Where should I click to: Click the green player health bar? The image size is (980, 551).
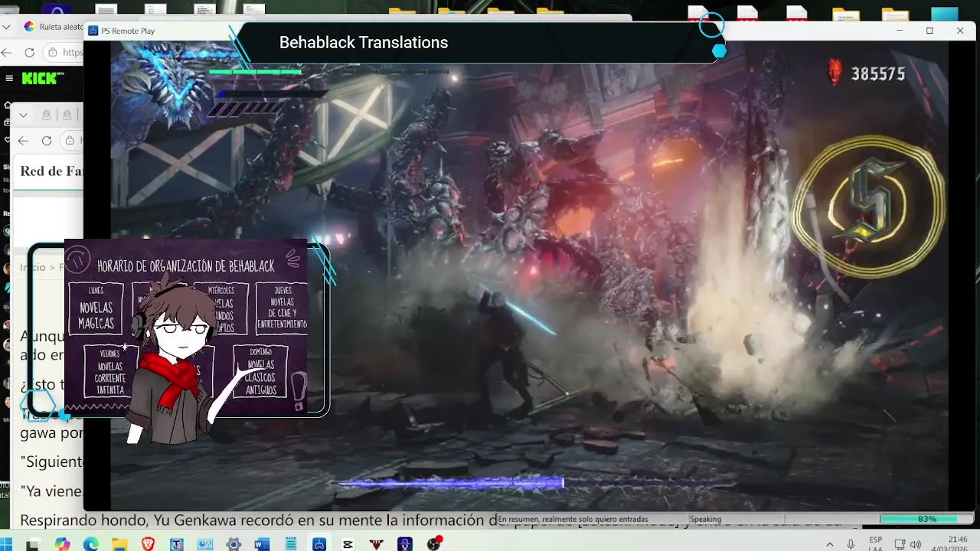coord(256,72)
